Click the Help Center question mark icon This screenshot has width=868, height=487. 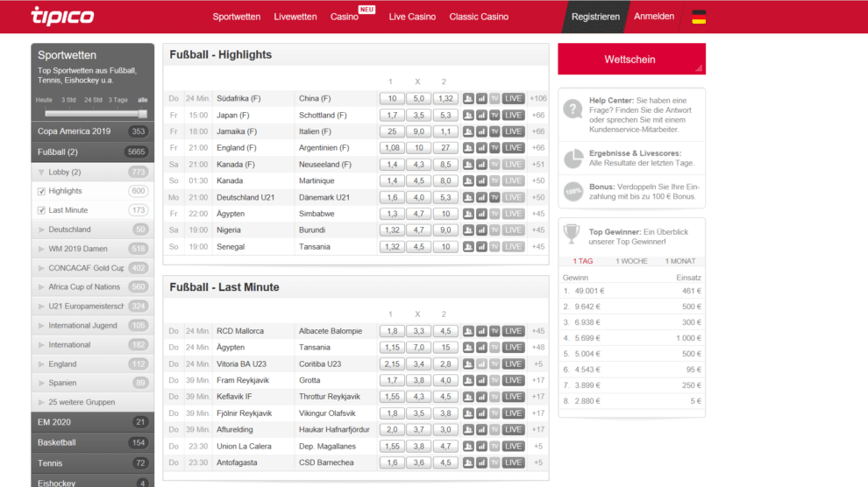pos(573,109)
